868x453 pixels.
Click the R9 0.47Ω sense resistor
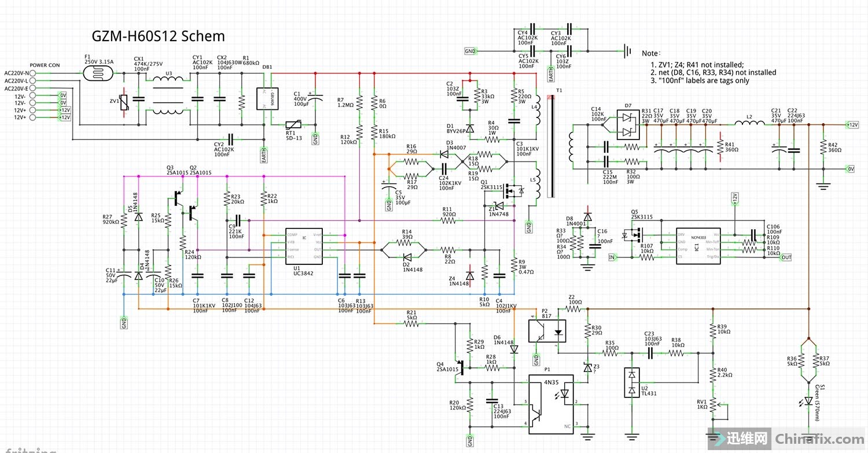click(x=514, y=264)
